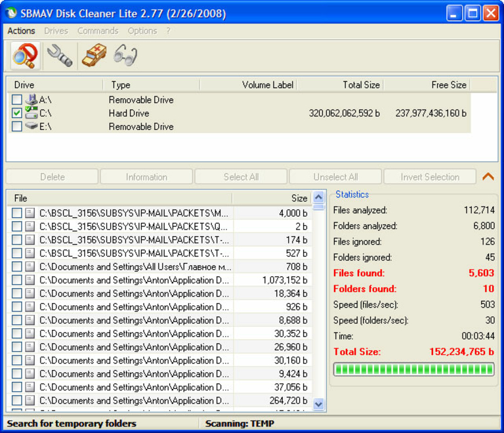Viewport: 504px width, 433px height.
Task: Click Search for temporary folders status text
Action: coord(72,423)
